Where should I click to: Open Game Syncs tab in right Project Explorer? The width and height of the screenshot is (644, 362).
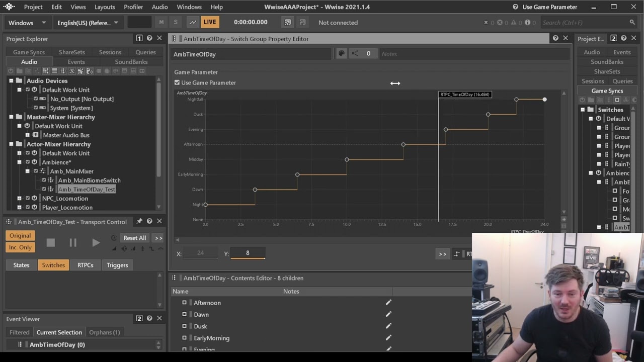607,91
